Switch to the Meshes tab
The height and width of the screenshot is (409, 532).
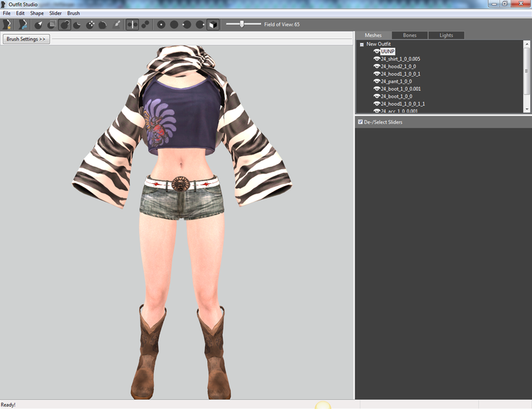pyautogui.click(x=373, y=36)
